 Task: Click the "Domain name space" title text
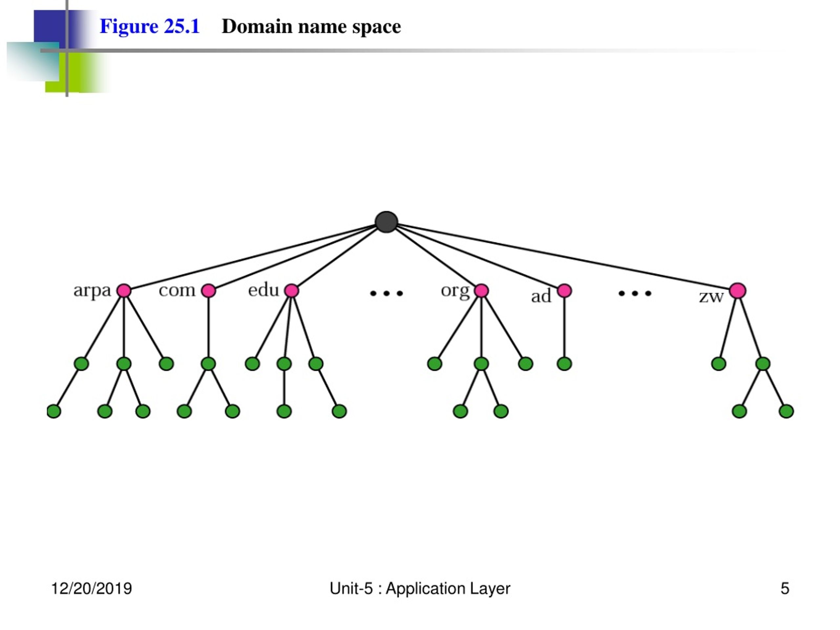pos(311,27)
